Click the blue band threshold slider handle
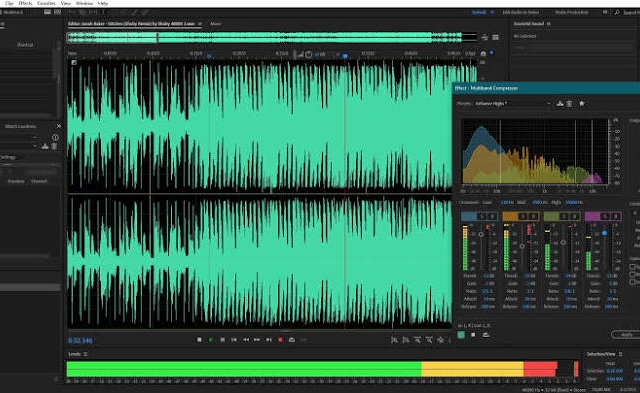Image resolution: width=640 pixels, height=393 pixels. (x=481, y=234)
